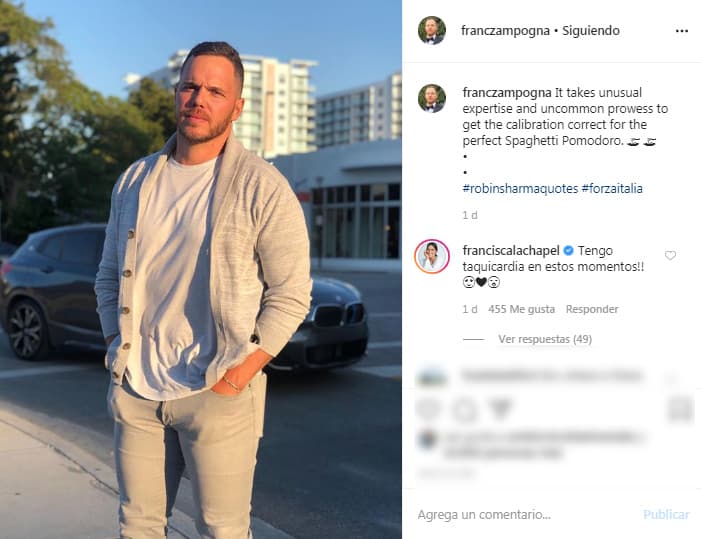Open the franciscalachapel username link

(x=511, y=251)
